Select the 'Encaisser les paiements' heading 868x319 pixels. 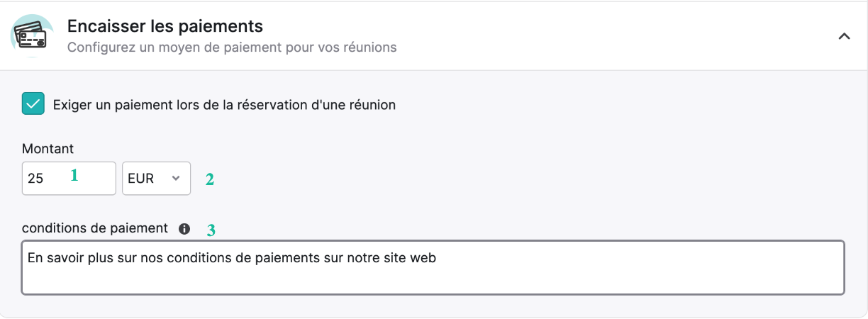pyautogui.click(x=165, y=26)
